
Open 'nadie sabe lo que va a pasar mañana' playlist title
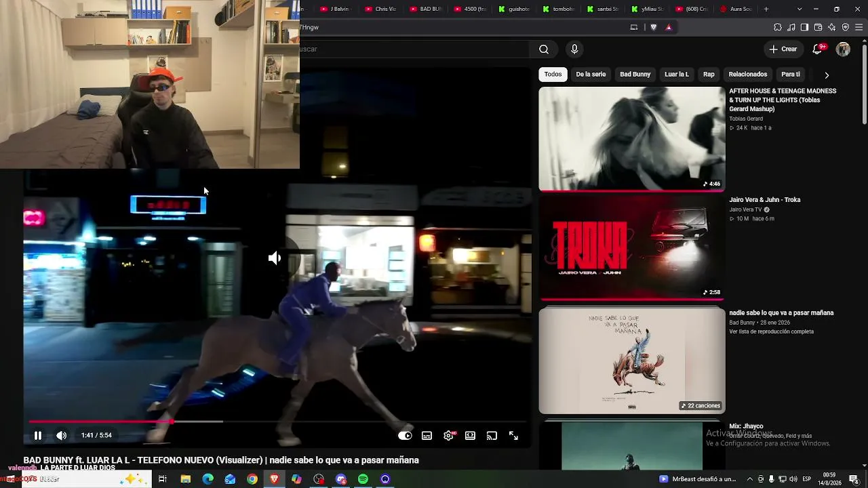(x=781, y=313)
